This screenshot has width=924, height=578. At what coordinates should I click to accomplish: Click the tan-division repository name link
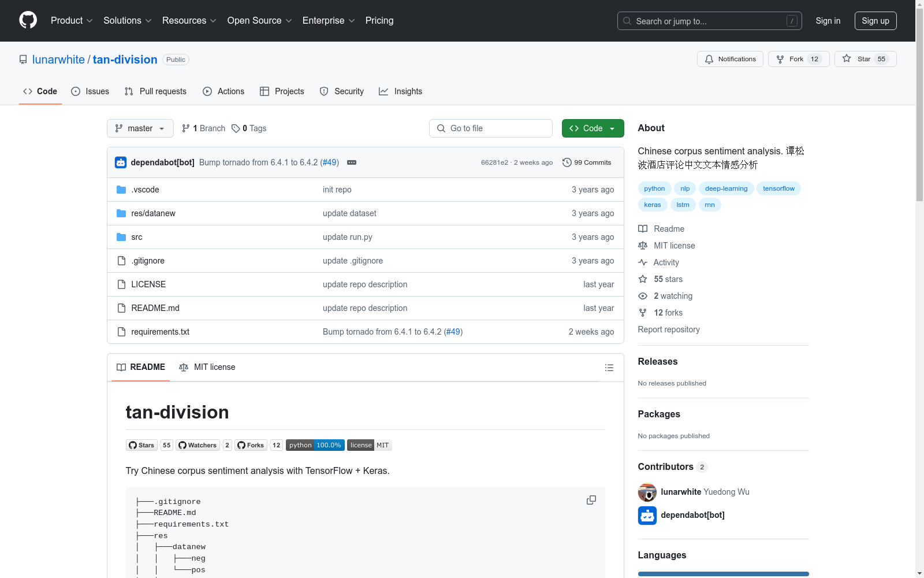[125, 60]
